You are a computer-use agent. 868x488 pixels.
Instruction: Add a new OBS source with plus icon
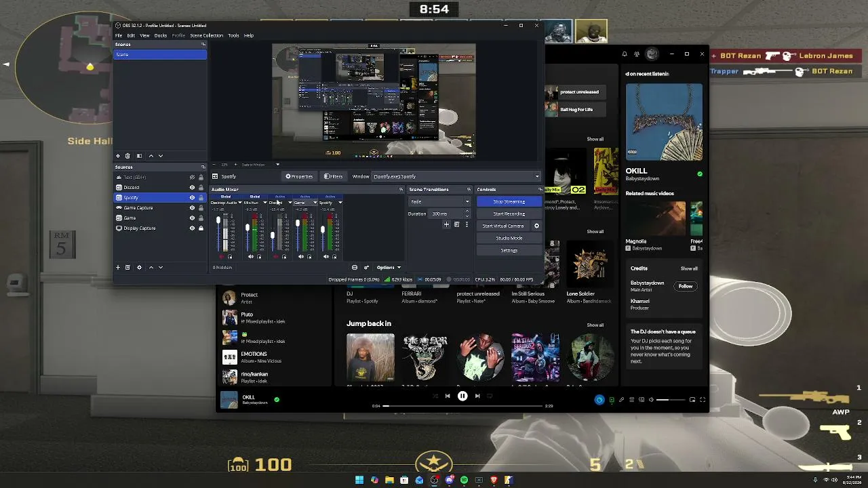click(118, 268)
